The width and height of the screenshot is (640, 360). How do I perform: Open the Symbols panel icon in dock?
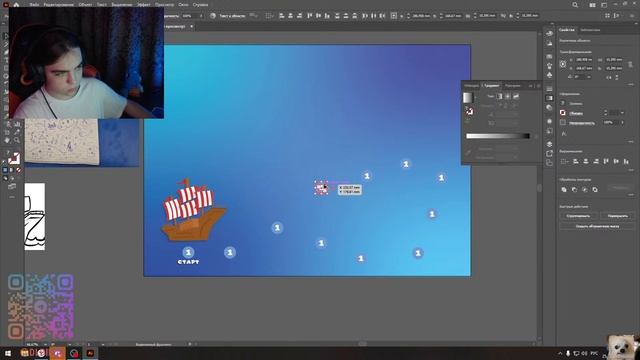click(549, 75)
